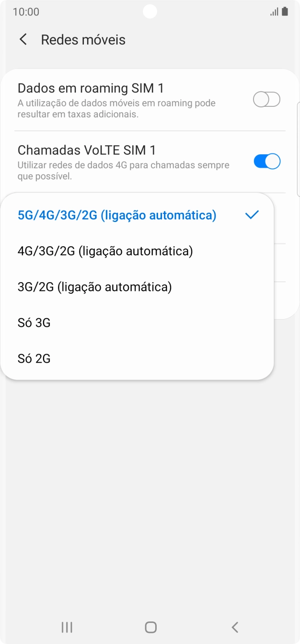
Task: Select 5G/4G/3G/2G (ligação automática) network mode
Action: pyautogui.click(x=117, y=215)
